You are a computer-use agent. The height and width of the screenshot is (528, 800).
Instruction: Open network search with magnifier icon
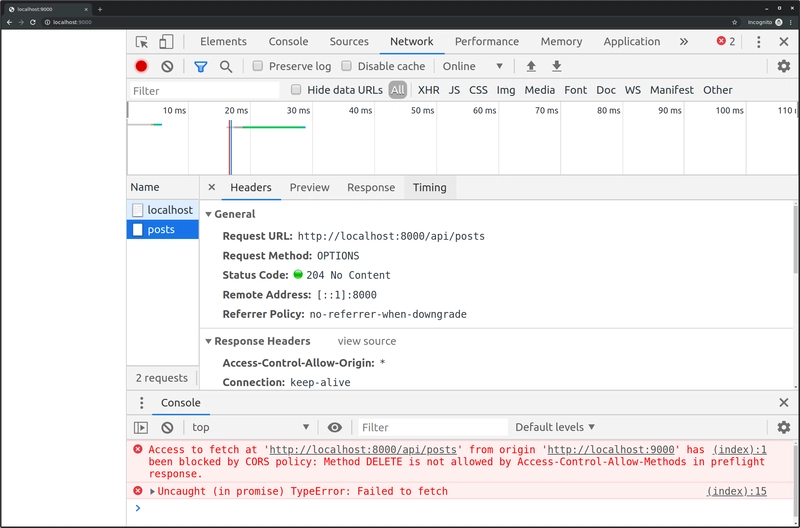(226, 66)
